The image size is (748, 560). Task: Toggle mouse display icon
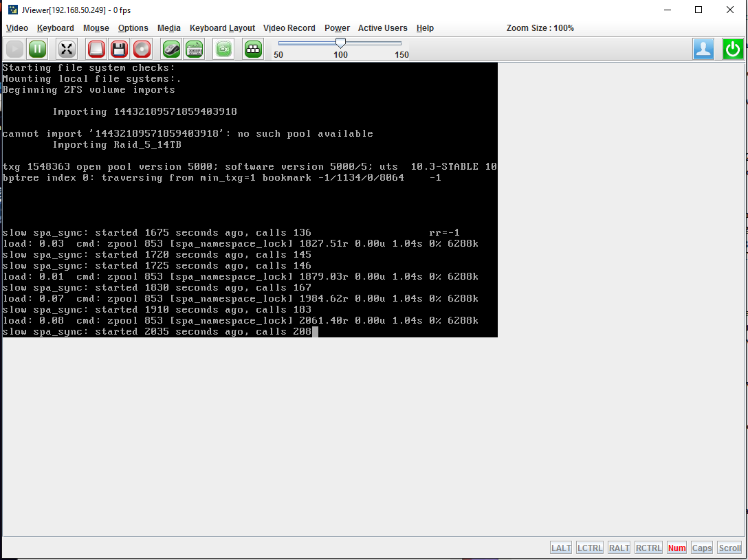pyautogui.click(x=171, y=49)
